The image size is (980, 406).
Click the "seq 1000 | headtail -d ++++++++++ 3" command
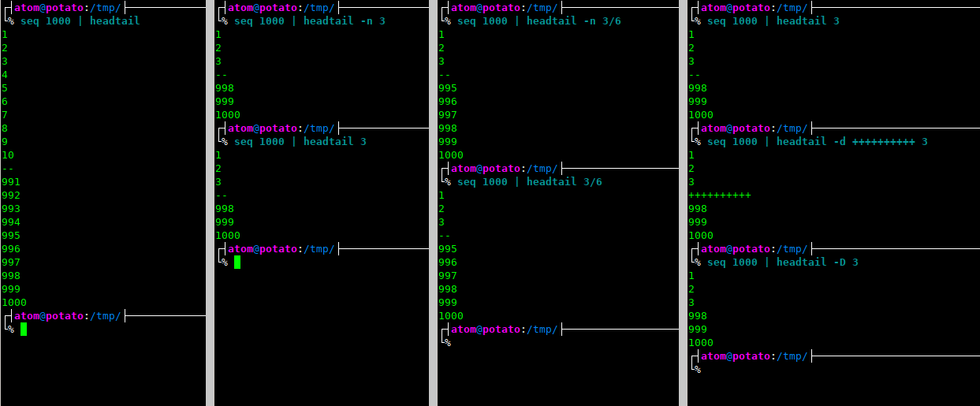tap(818, 142)
